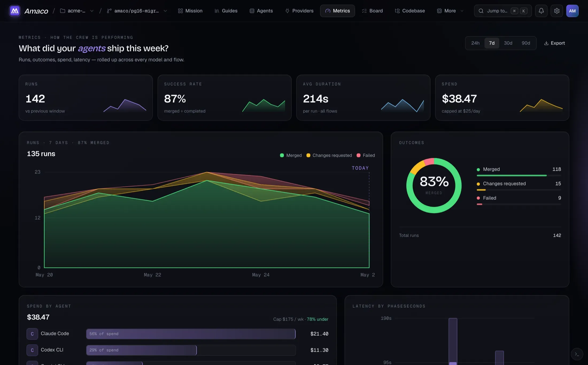Open the Success Rate 87% card
This screenshot has height=365, width=588.
[225, 98]
